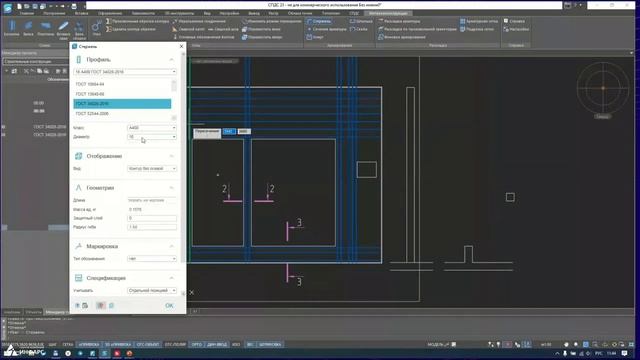Click the Отображение section icon
The image size is (640, 360).
(78, 156)
